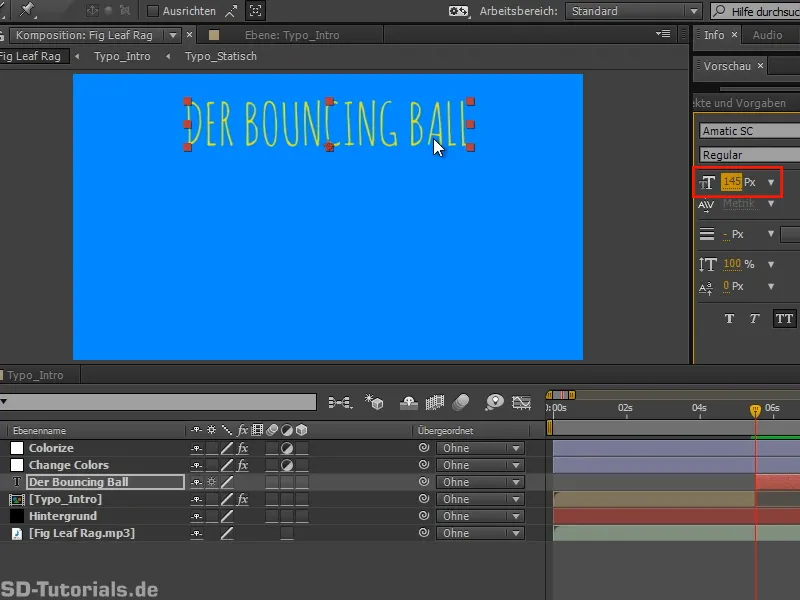This screenshot has height=600, width=800.
Task: Toggle shy switch on Hintergrund layer
Action: click(196, 516)
